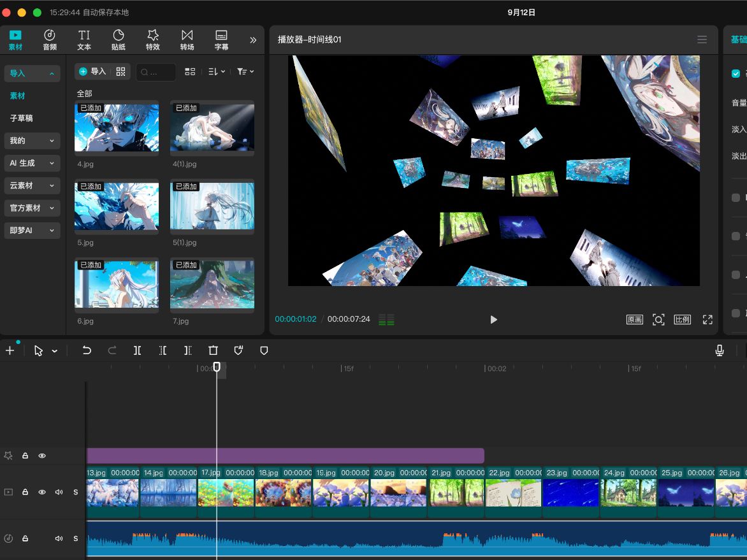
Task: Select the 4(1).jpg thumbnail
Action: pos(212,128)
